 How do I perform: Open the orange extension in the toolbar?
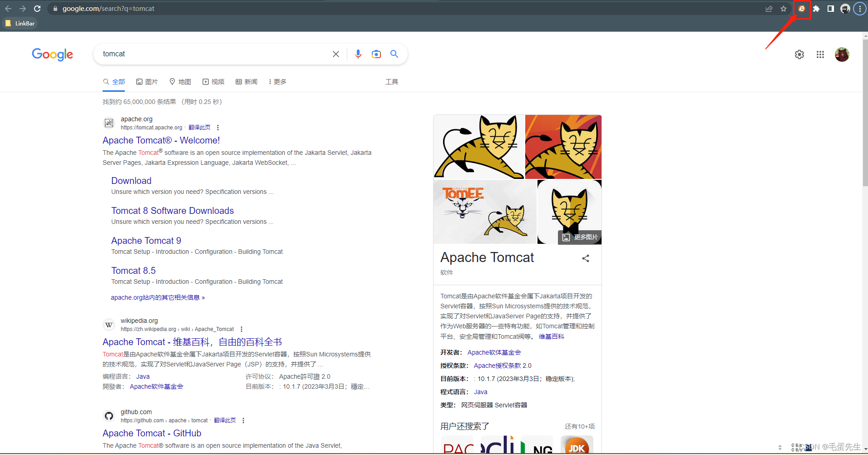[802, 9]
